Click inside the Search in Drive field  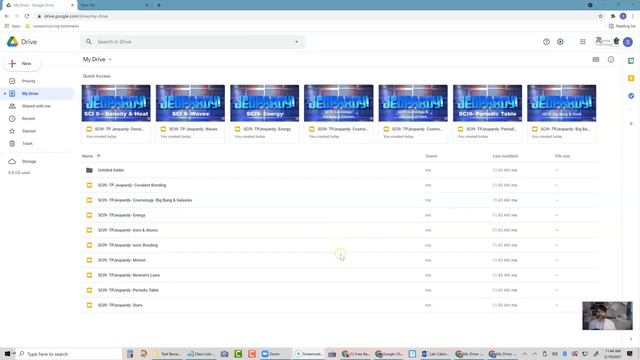pyautogui.click(x=192, y=42)
